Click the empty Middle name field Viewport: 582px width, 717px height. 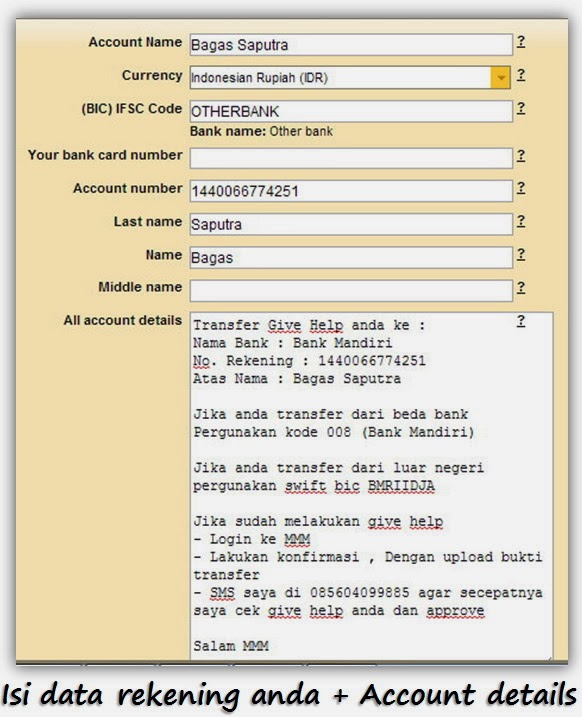[x=351, y=291]
